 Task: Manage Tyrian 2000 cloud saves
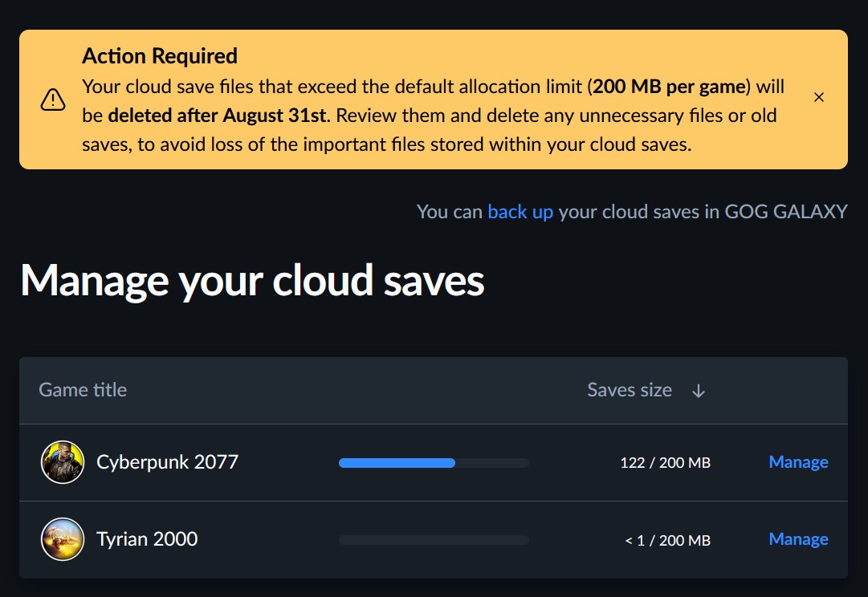click(798, 539)
